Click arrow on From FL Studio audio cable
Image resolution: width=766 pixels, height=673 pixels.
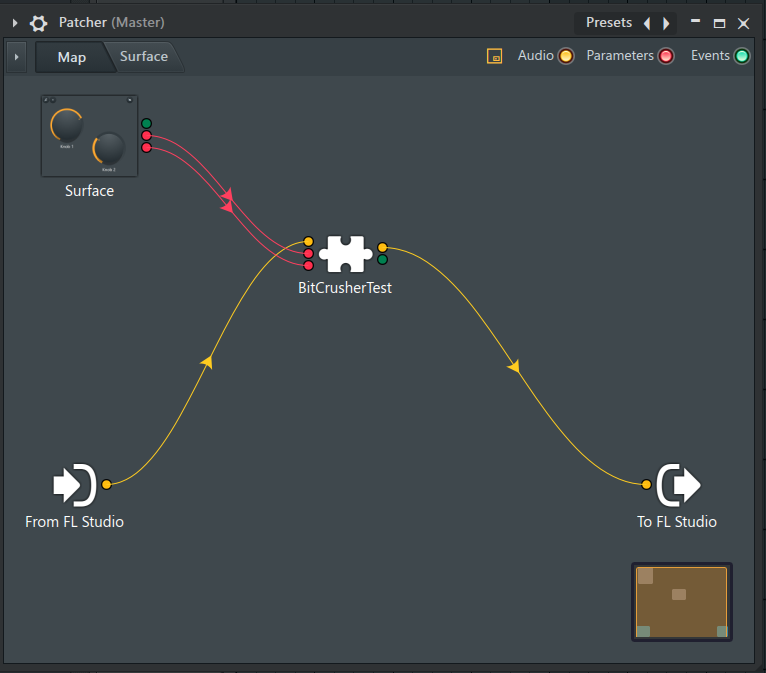207,362
